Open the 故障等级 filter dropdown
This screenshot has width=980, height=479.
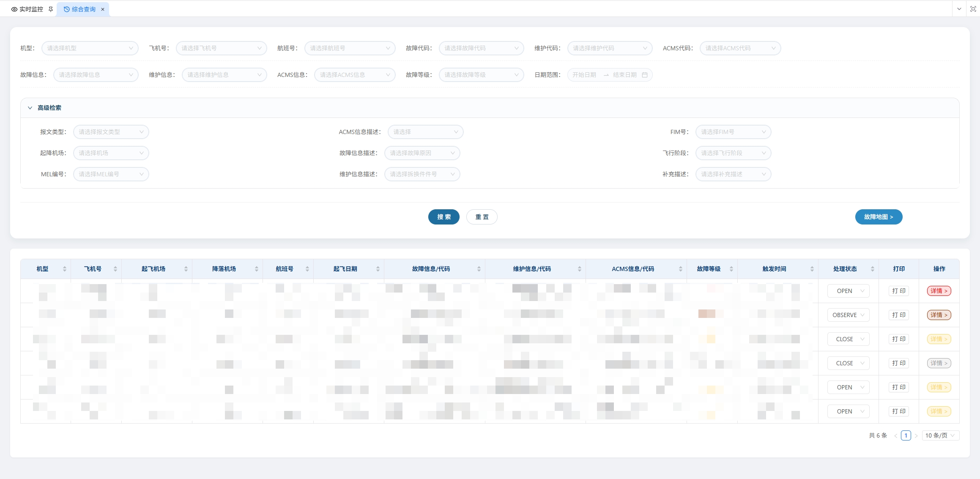coord(482,75)
